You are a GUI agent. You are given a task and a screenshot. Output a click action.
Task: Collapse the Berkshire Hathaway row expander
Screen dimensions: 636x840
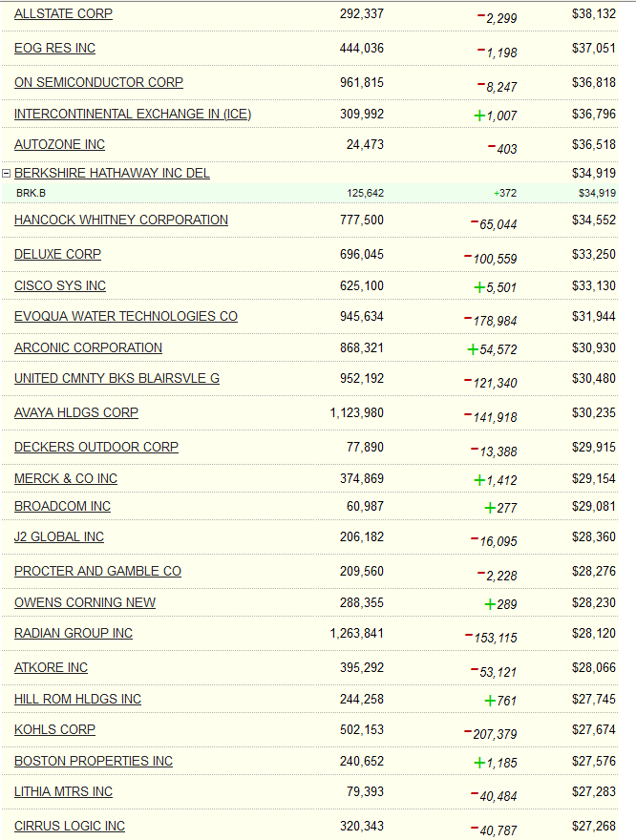point(7,173)
